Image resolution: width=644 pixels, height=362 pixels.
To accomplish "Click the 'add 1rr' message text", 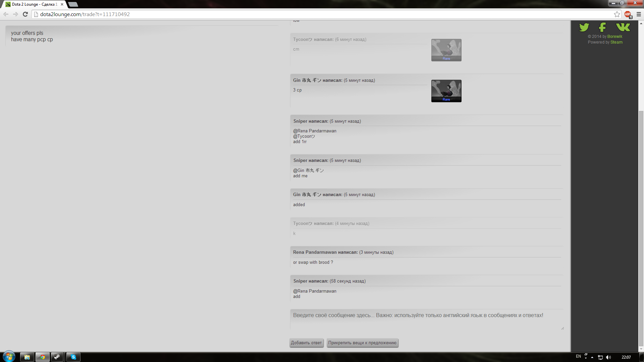I will 300,141.
